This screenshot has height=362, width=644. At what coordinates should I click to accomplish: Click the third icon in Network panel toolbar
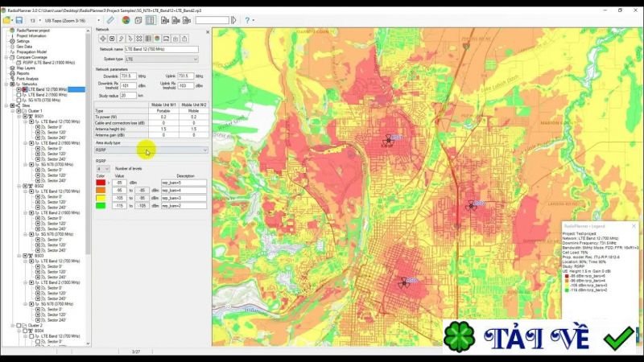pos(122,39)
